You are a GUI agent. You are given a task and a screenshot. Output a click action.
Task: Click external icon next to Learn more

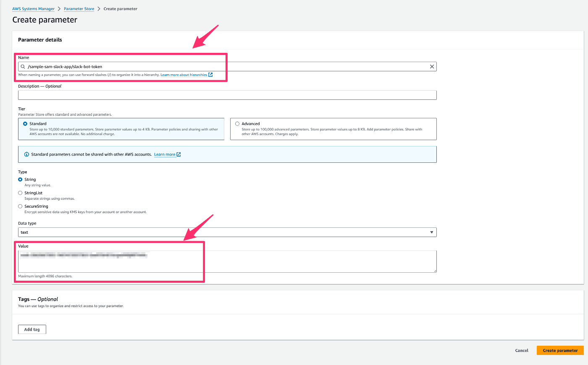[x=178, y=154]
